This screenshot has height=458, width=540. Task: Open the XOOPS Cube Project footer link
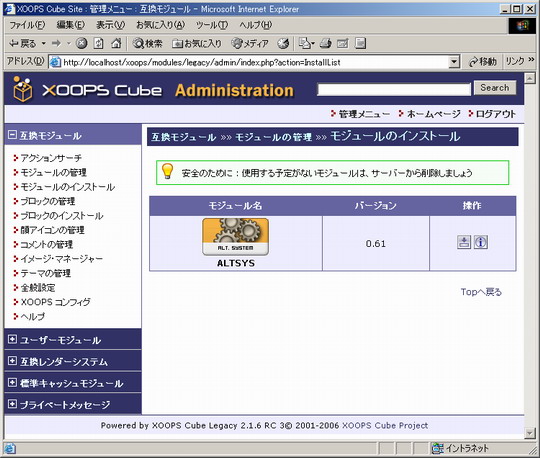click(x=385, y=426)
